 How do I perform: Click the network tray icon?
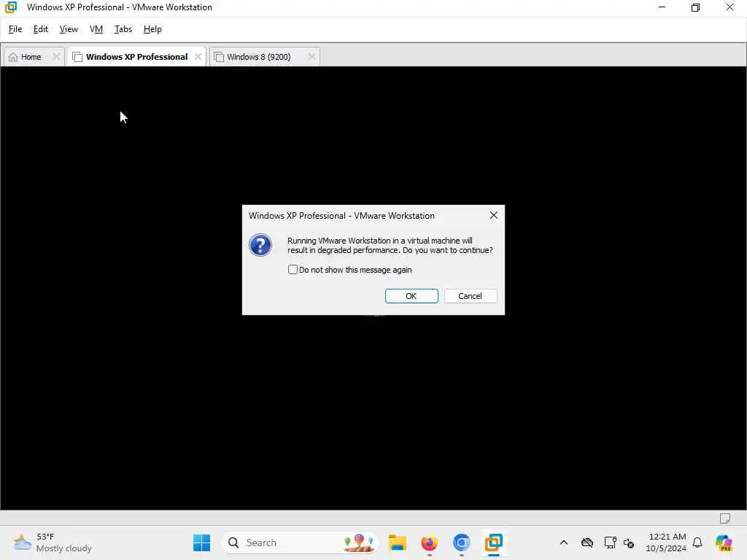pos(611,542)
